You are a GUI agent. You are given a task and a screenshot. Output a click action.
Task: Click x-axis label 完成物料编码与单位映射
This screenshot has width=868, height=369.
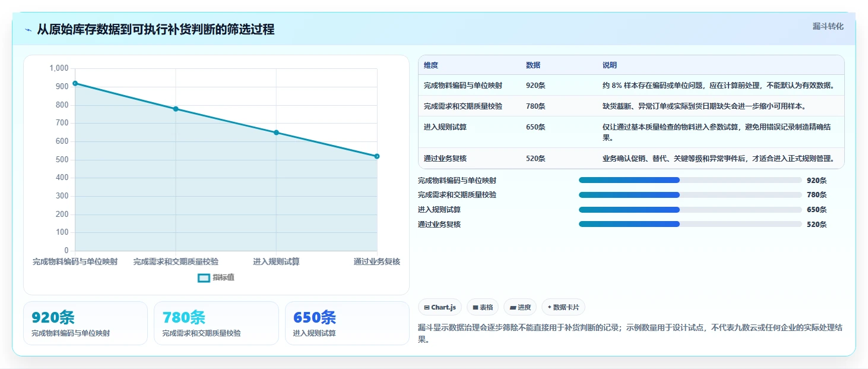point(75,261)
